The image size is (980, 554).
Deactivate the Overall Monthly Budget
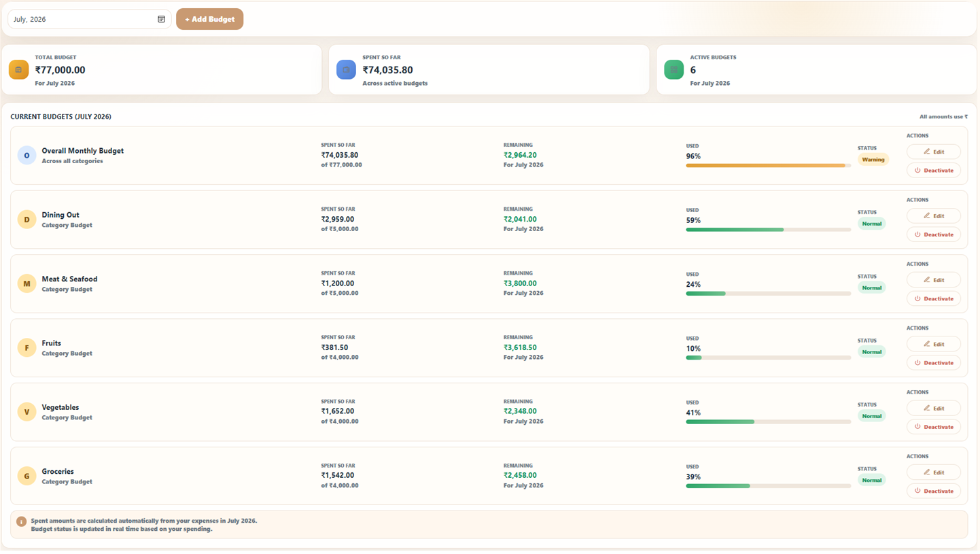click(933, 170)
